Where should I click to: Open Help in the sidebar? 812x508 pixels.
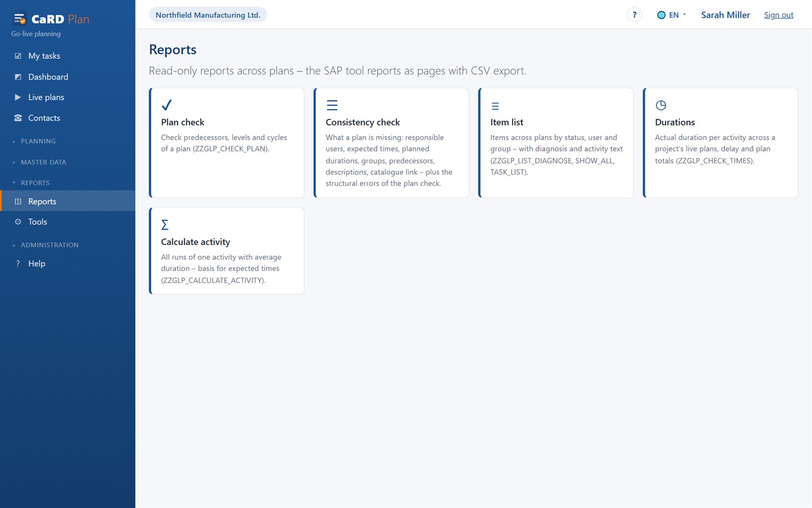coord(67,263)
